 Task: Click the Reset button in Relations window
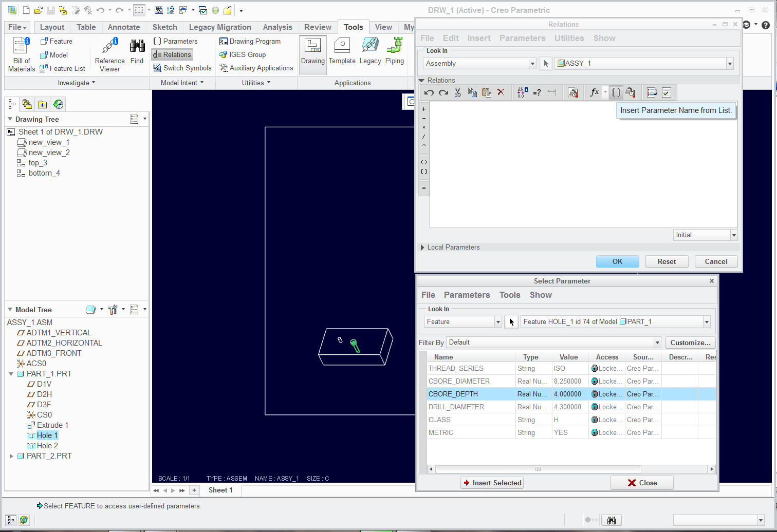coord(667,262)
